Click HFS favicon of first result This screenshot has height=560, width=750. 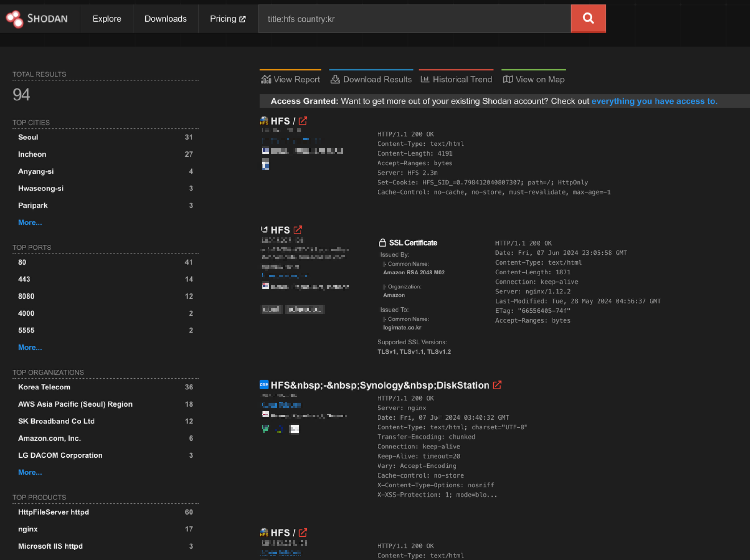264,121
